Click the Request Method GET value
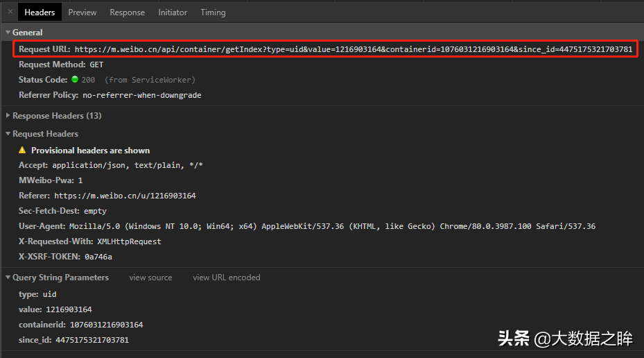 [x=96, y=65]
